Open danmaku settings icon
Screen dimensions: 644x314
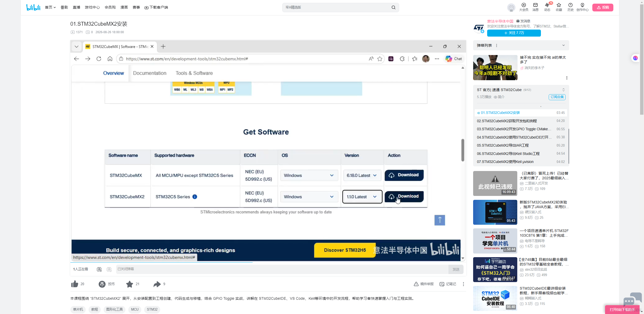point(109,269)
